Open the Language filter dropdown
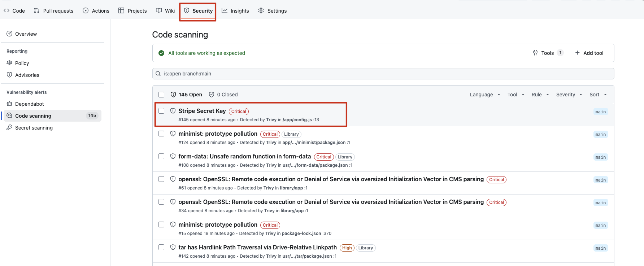 tap(485, 95)
